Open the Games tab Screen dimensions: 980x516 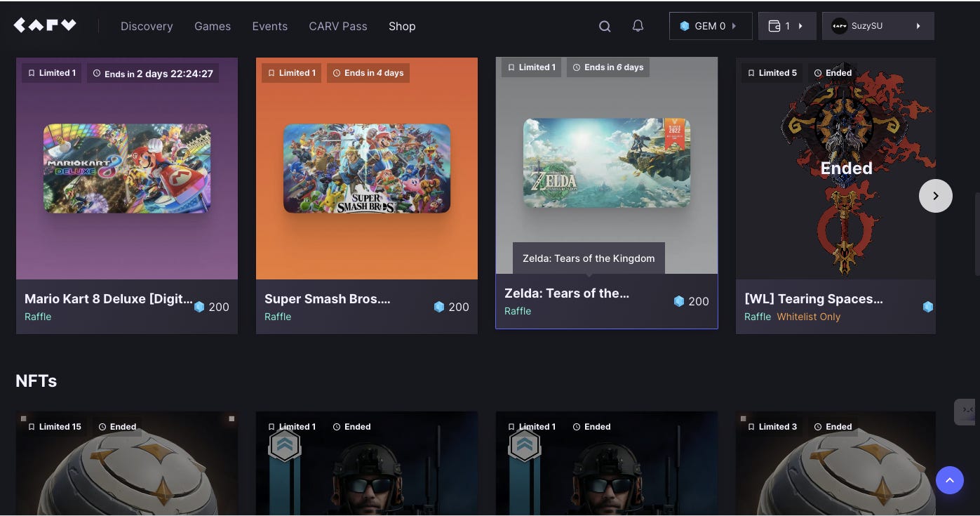213,26
